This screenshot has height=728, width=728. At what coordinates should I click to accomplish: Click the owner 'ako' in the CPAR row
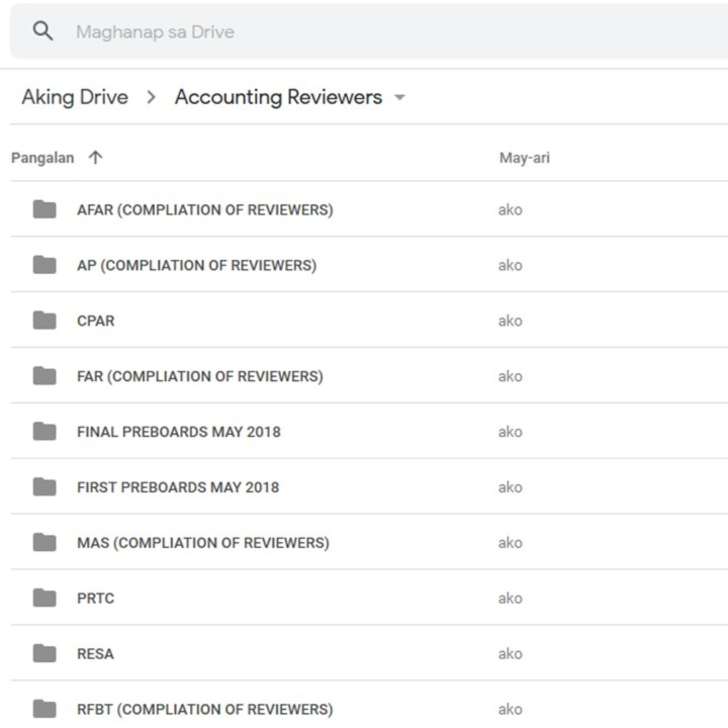click(510, 321)
